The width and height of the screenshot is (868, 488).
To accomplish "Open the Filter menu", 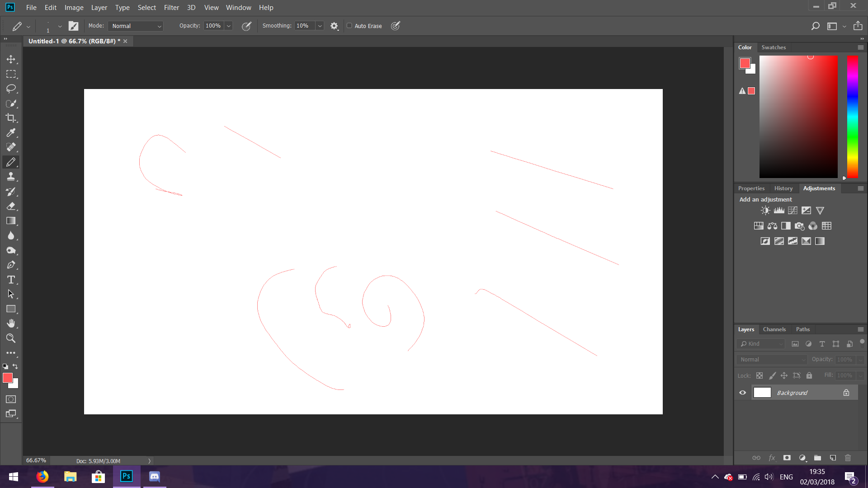I will [x=170, y=7].
